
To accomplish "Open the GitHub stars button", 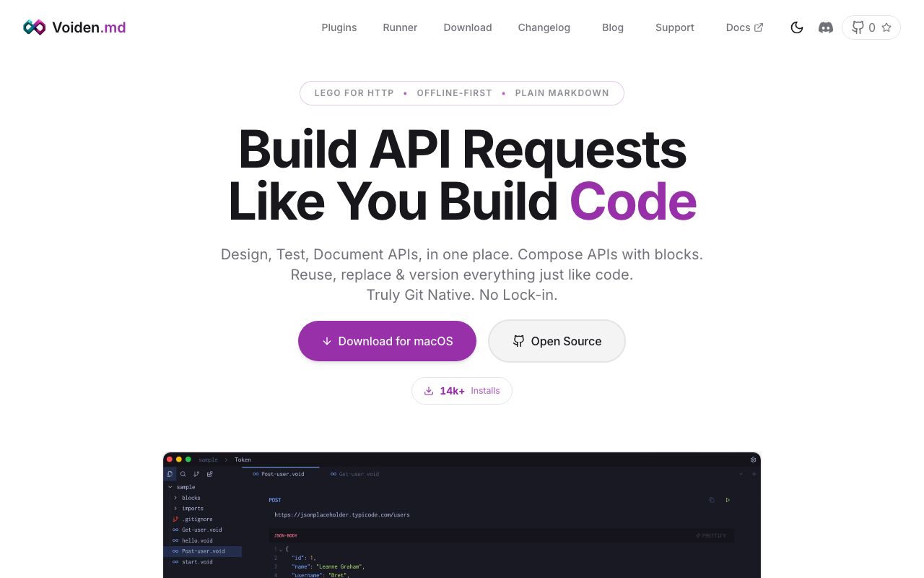I will tap(871, 27).
